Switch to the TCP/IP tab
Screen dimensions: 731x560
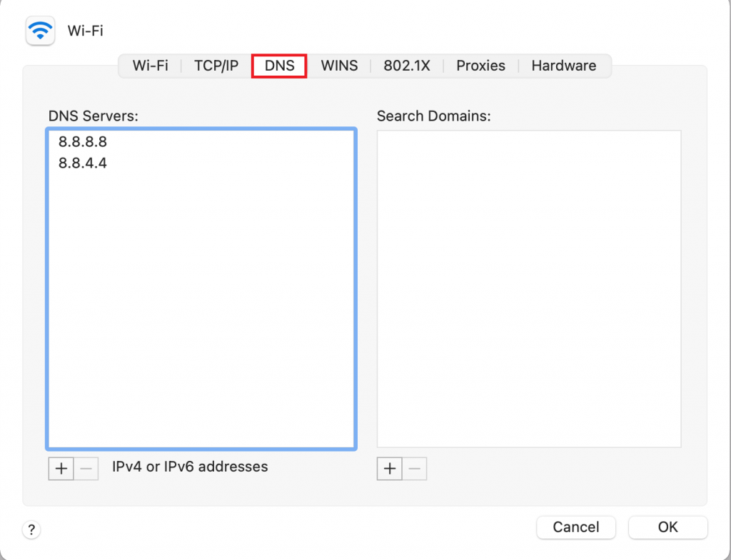[216, 66]
